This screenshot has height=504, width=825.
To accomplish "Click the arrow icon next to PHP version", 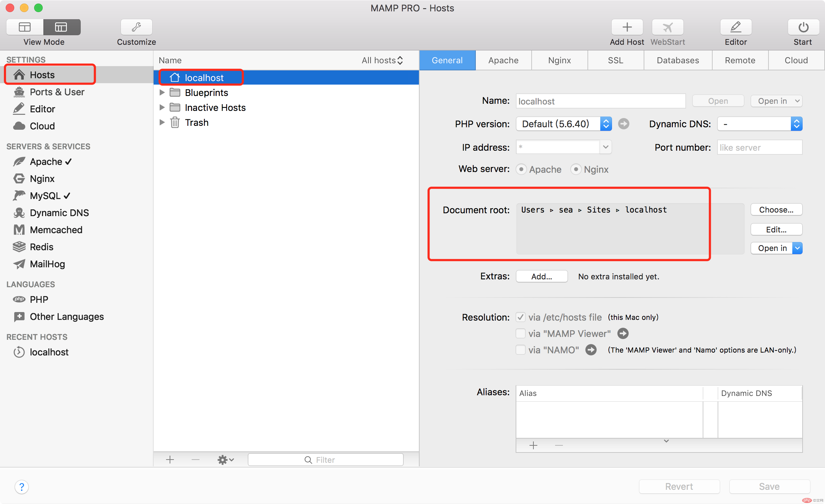I will pos(623,124).
